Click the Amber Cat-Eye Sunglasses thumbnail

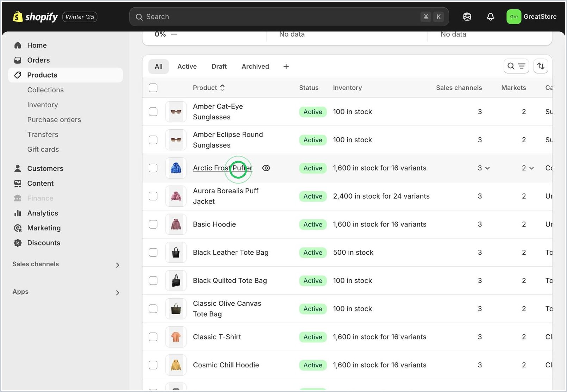(x=176, y=112)
